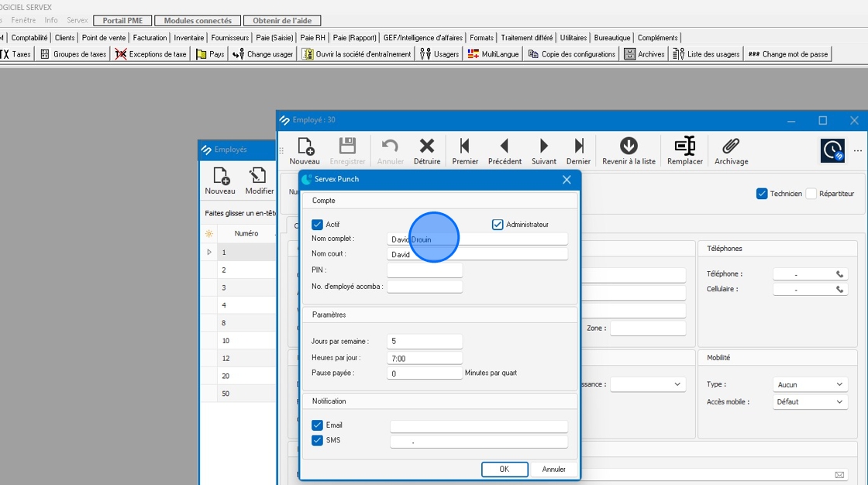Jump to Dernier employee record

578,150
